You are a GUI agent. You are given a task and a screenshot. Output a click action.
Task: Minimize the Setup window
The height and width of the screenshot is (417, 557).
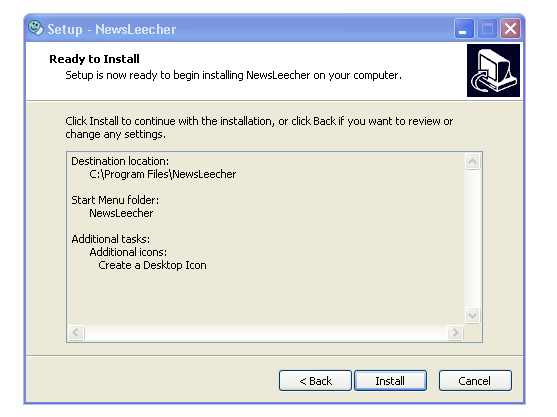(x=464, y=28)
